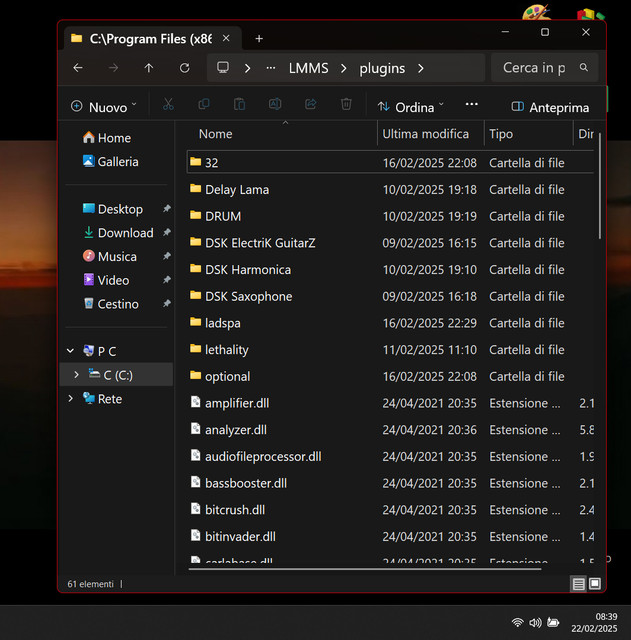Image resolution: width=631 pixels, height=640 pixels.
Task: Select the DSK Harmonica folder
Action: tap(390, 269)
